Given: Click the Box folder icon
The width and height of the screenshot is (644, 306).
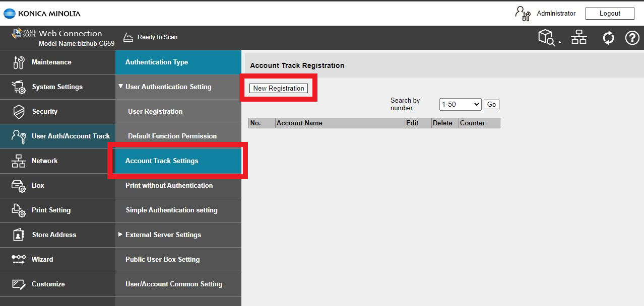Looking at the screenshot, I should click(19, 186).
